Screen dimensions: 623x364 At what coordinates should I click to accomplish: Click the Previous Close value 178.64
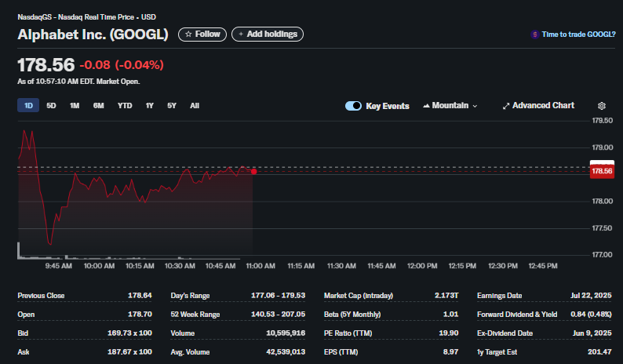[x=140, y=295]
